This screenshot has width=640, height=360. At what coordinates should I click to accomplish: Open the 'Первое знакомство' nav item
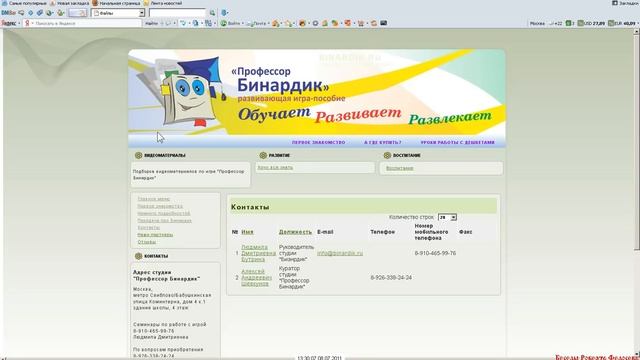pos(318,142)
